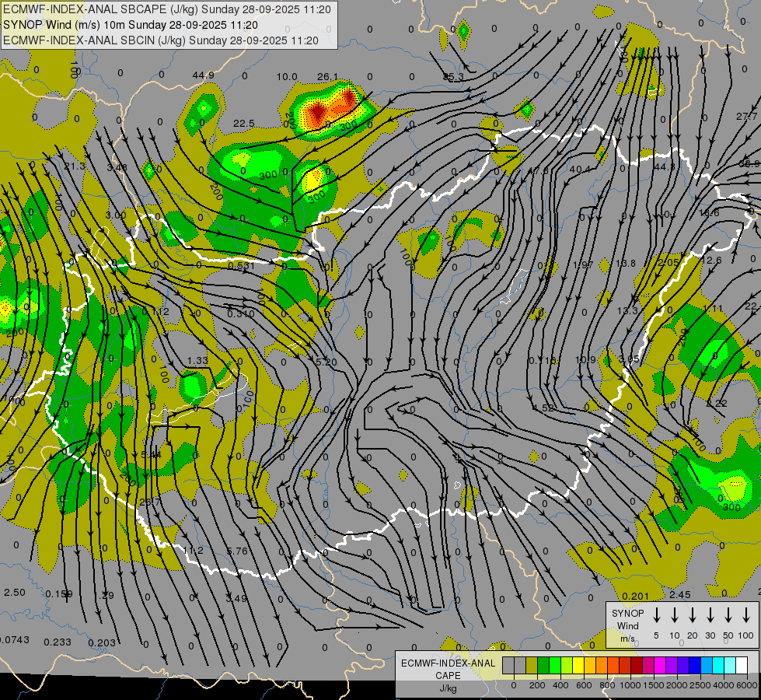This screenshot has width=761, height=700.
Task: Click the '6000' tick on the CAPE scale
Action: (747, 685)
